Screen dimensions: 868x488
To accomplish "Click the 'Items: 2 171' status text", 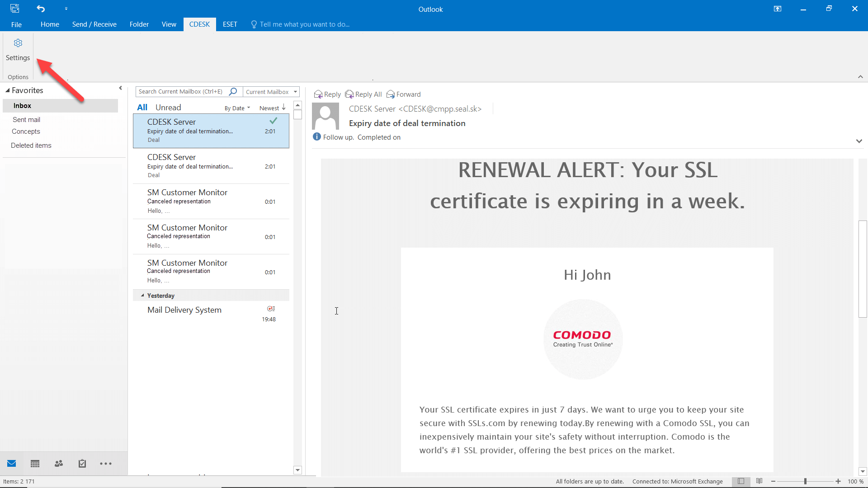I will tap(19, 482).
